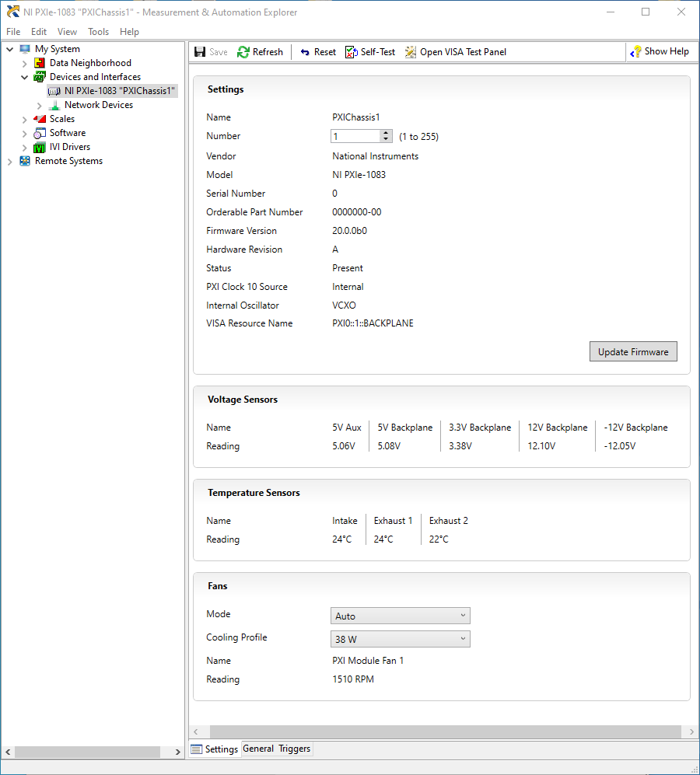Collapse the Devices and Interfaces node

click(x=24, y=77)
